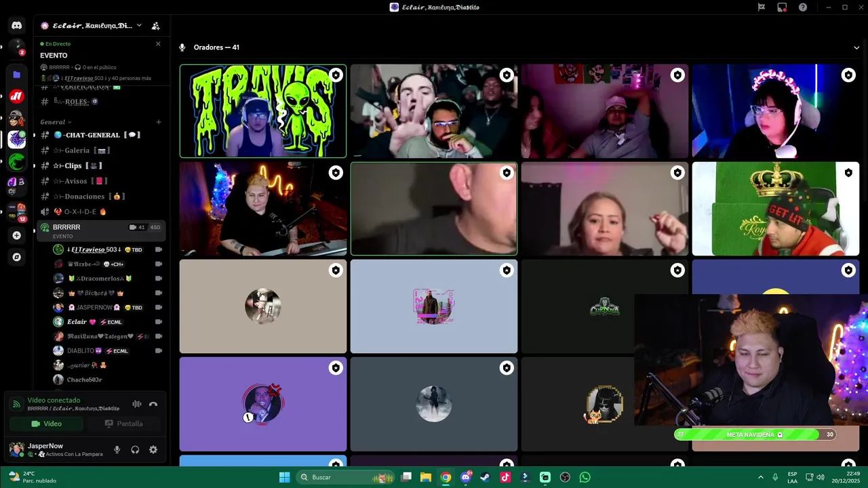Open the Travis alien video tile
868x488 pixels.
263,111
